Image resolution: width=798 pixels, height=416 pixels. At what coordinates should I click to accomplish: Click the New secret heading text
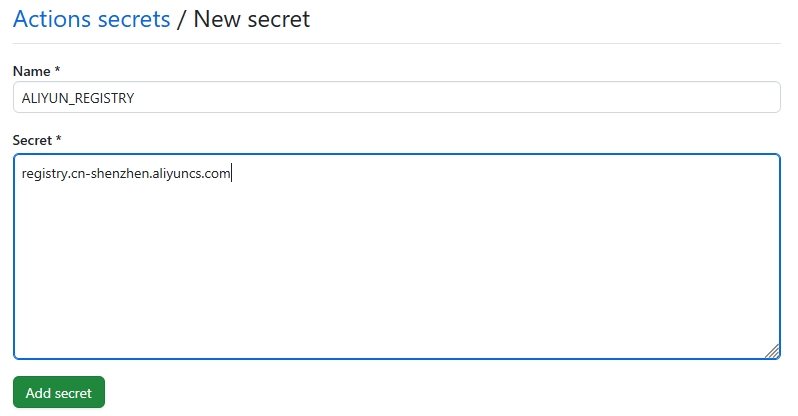tap(251, 19)
